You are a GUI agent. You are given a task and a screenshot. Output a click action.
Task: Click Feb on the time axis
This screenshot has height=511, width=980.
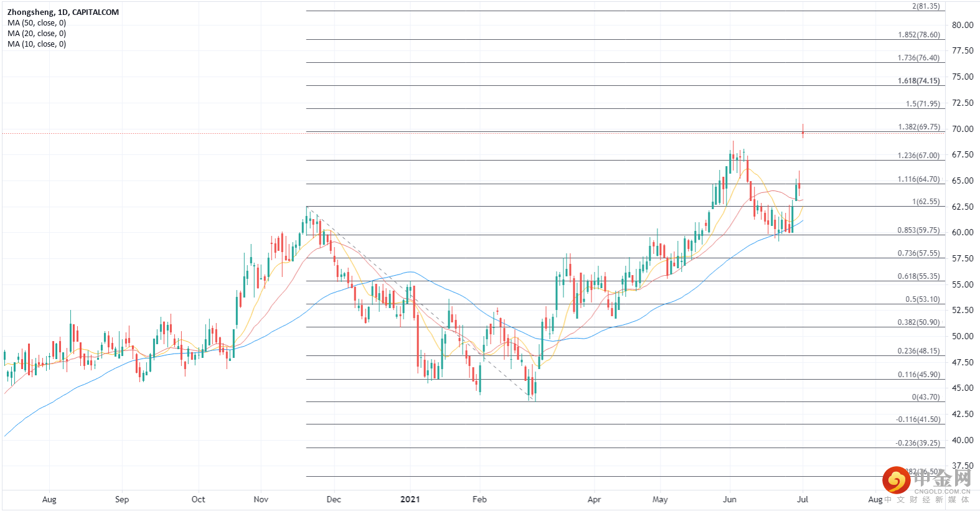point(479,500)
